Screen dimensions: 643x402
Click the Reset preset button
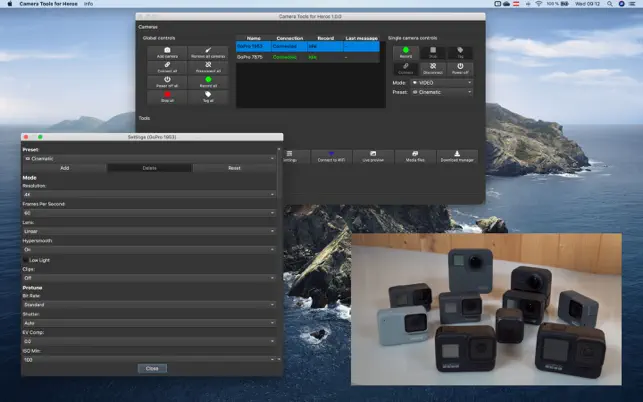(x=234, y=168)
